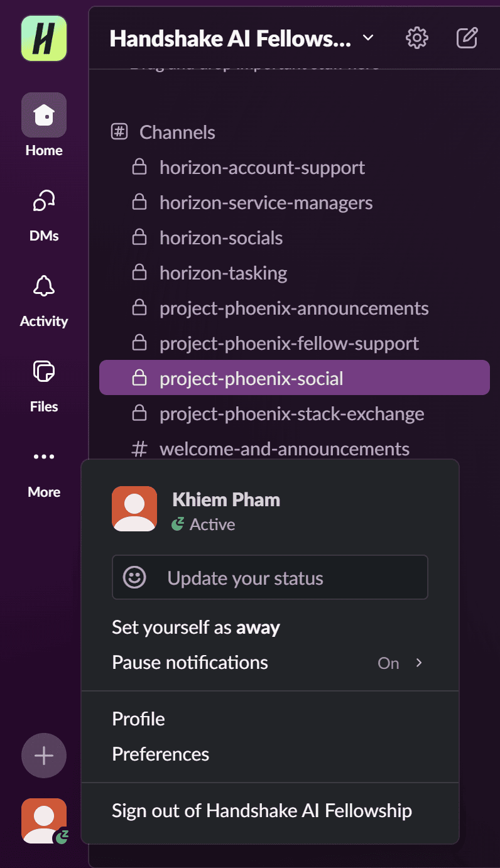Sign out of Handshake AI Fellowship

click(262, 811)
